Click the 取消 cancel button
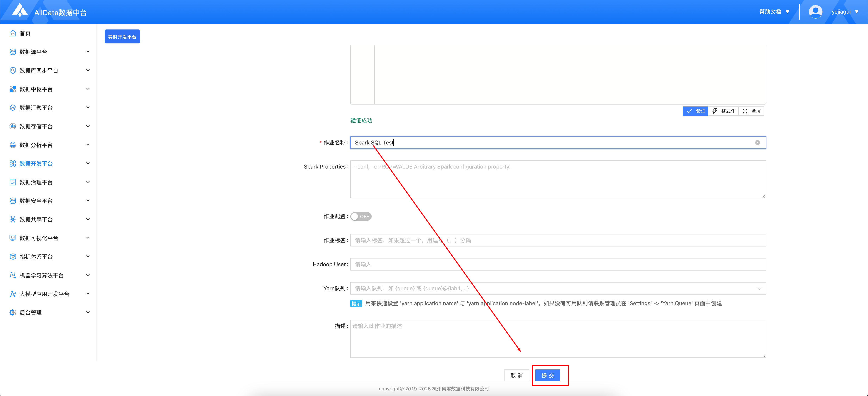The height and width of the screenshot is (396, 868). tap(516, 375)
